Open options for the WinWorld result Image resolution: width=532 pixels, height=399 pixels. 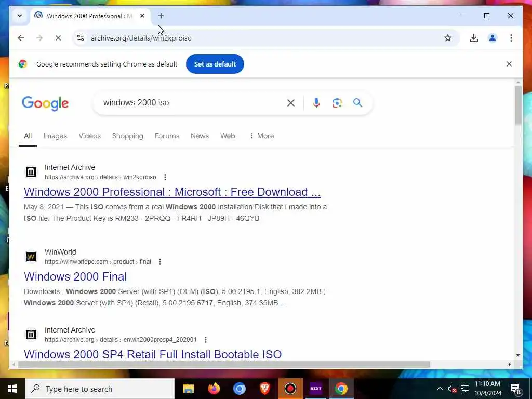(x=160, y=262)
